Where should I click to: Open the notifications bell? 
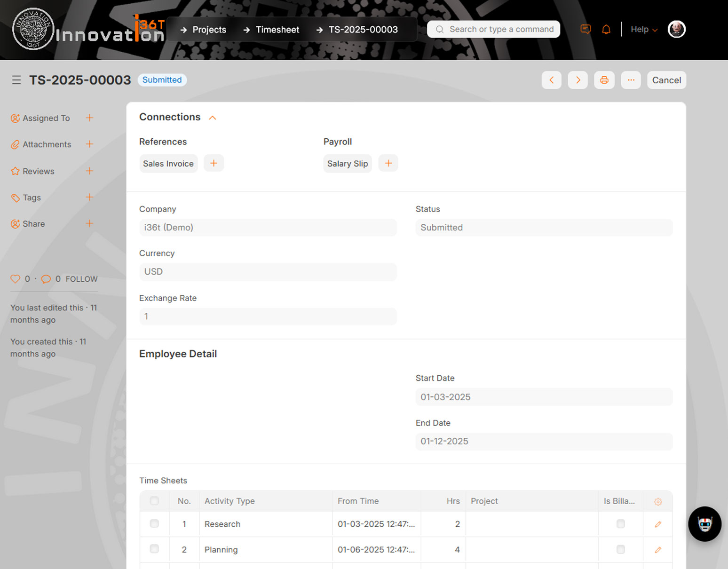tap(606, 29)
